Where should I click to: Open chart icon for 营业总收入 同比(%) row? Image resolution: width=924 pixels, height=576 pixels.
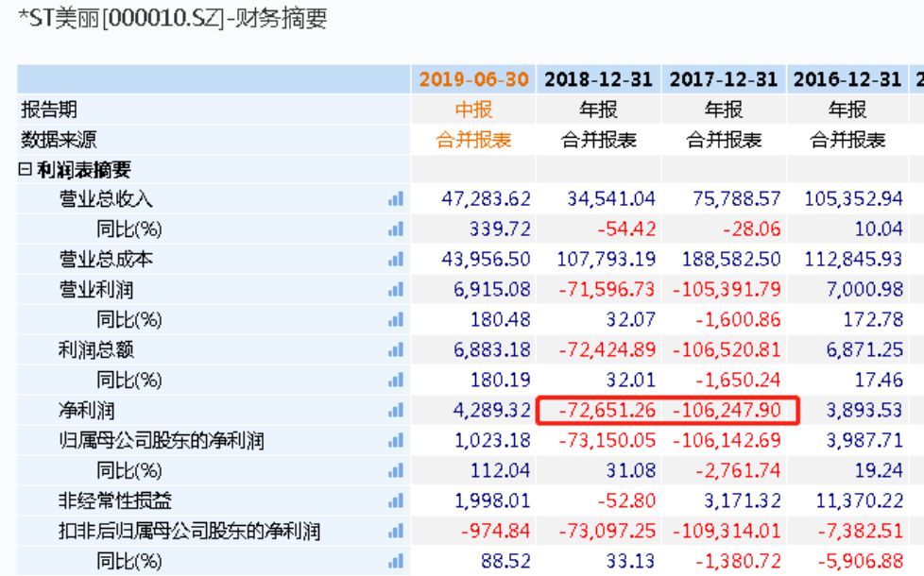coord(396,229)
